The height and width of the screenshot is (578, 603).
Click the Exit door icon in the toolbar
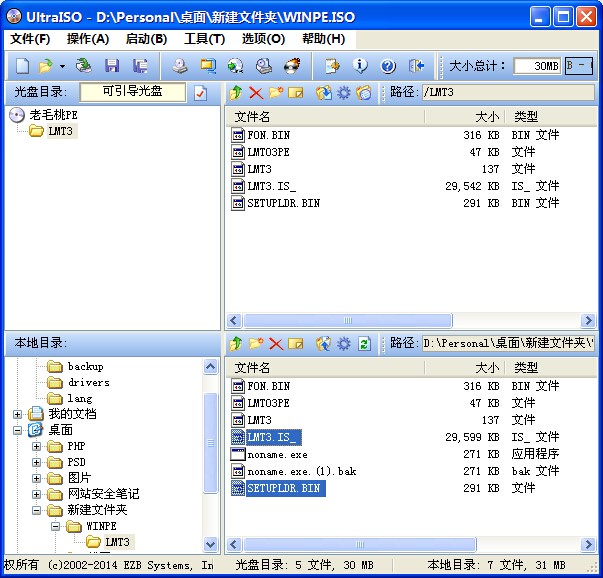[x=416, y=66]
